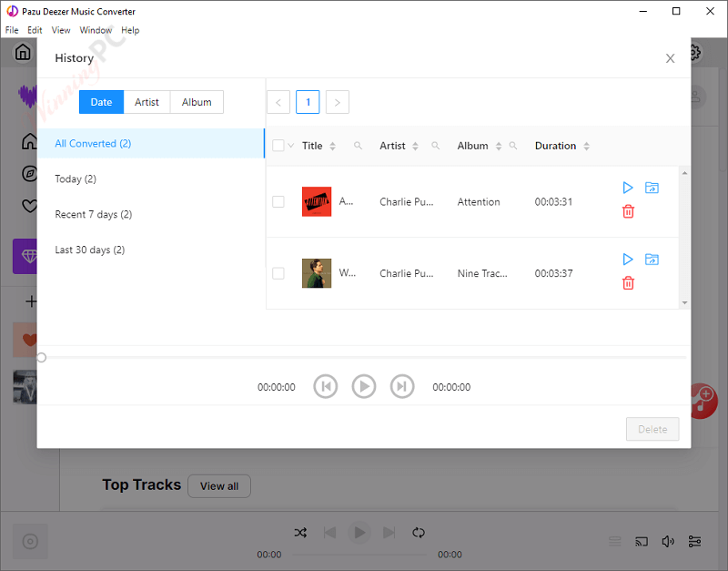
Task: Toggle repeat in the bottom player bar
Action: 419,533
